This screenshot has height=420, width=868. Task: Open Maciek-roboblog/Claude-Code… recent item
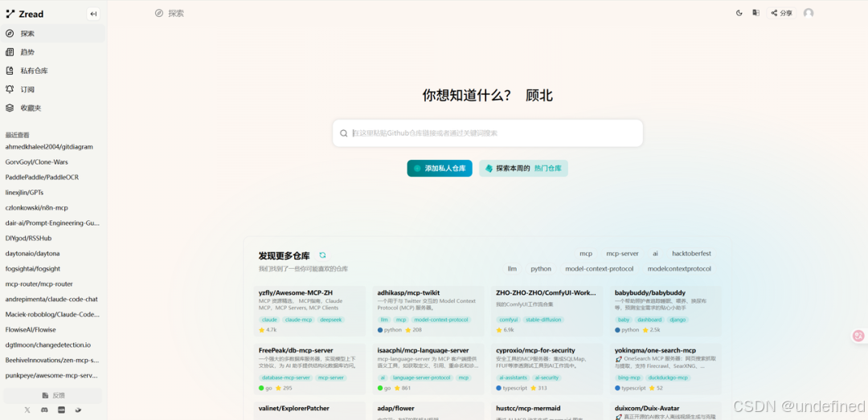[52, 314]
